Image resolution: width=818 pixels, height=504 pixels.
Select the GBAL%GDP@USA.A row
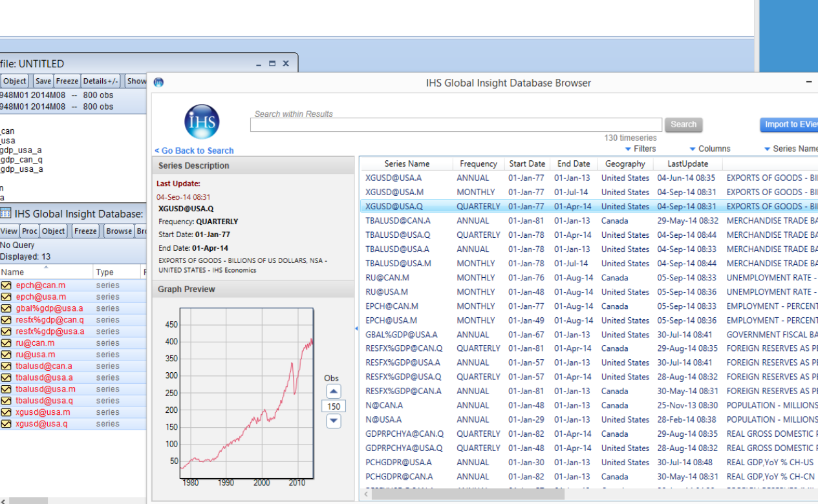point(588,335)
